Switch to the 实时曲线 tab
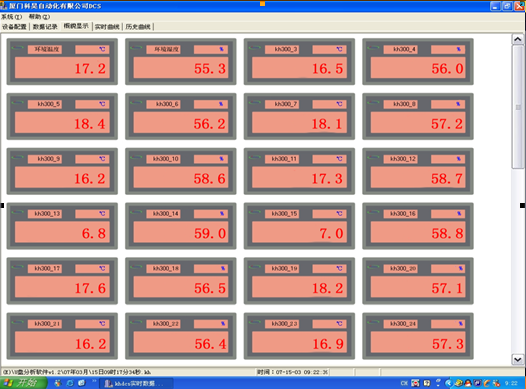Image resolution: width=526 pixels, height=389 pixels. pos(107,27)
